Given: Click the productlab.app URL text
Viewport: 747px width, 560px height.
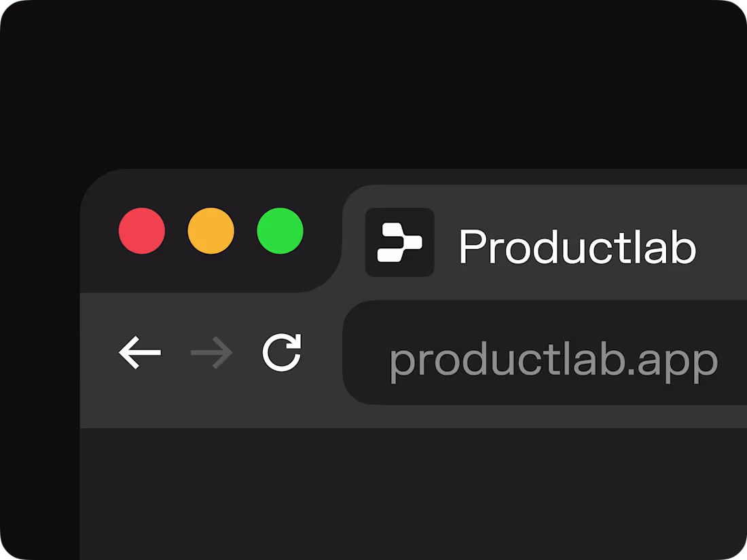Looking at the screenshot, I should (x=553, y=362).
